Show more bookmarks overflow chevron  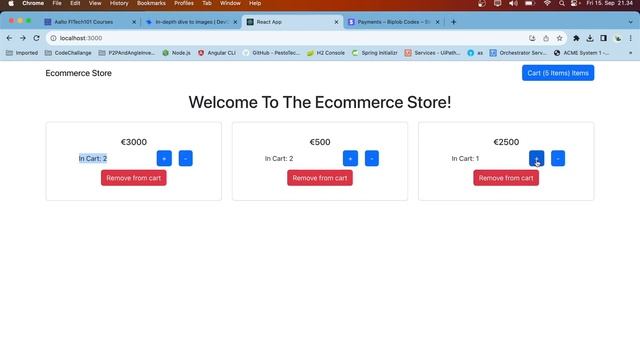pyautogui.click(x=630, y=53)
